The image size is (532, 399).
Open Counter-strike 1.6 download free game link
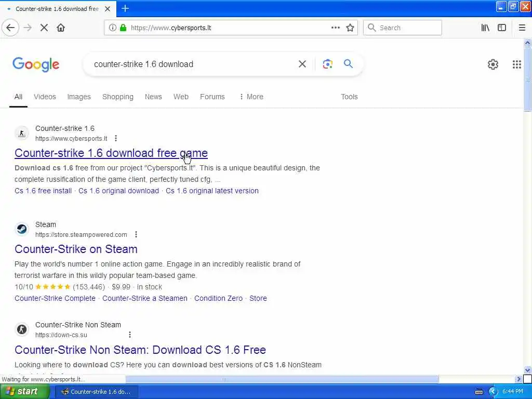(111, 153)
